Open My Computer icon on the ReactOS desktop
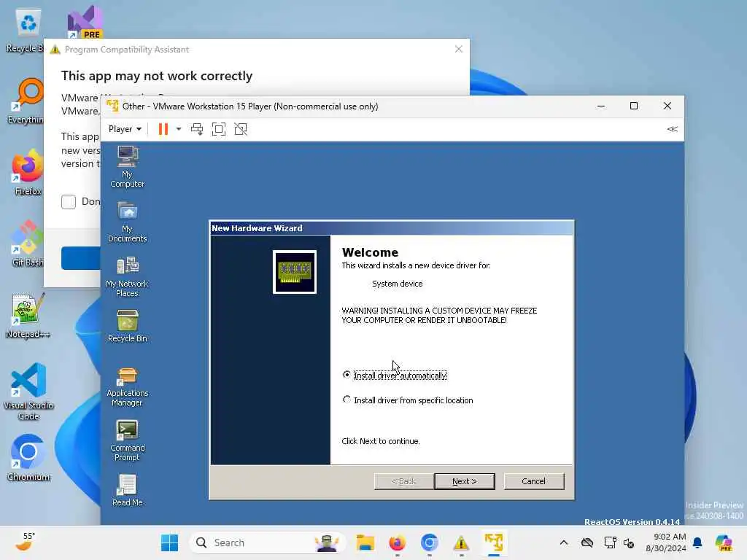 127,167
